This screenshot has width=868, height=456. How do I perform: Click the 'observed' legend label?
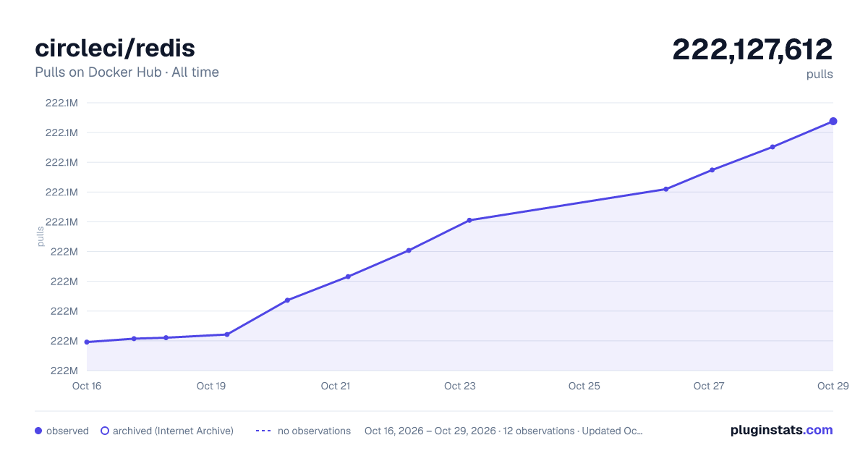click(x=67, y=431)
